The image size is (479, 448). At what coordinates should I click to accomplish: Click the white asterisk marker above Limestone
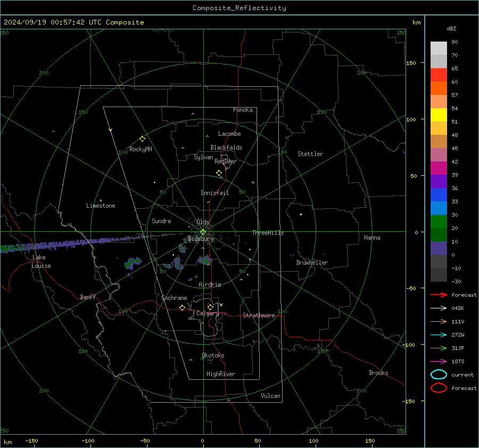[101, 201]
